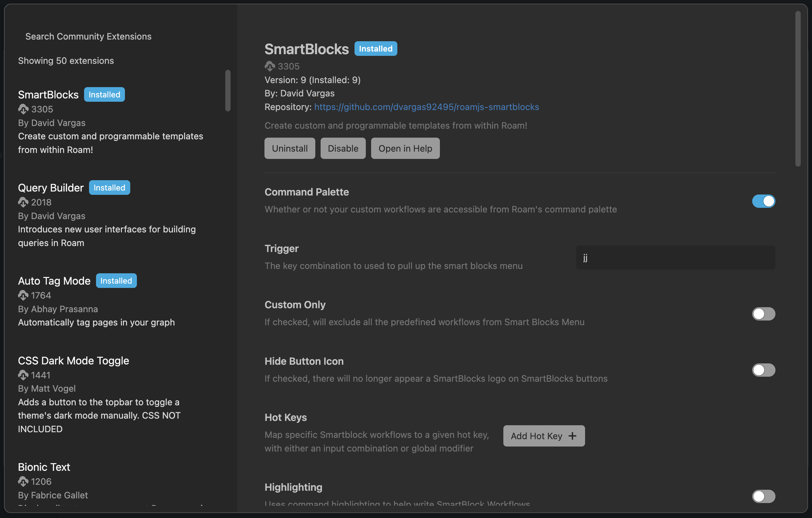Click the Open in Help button
This screenshot has height=518, width=812.
(405, 148)
